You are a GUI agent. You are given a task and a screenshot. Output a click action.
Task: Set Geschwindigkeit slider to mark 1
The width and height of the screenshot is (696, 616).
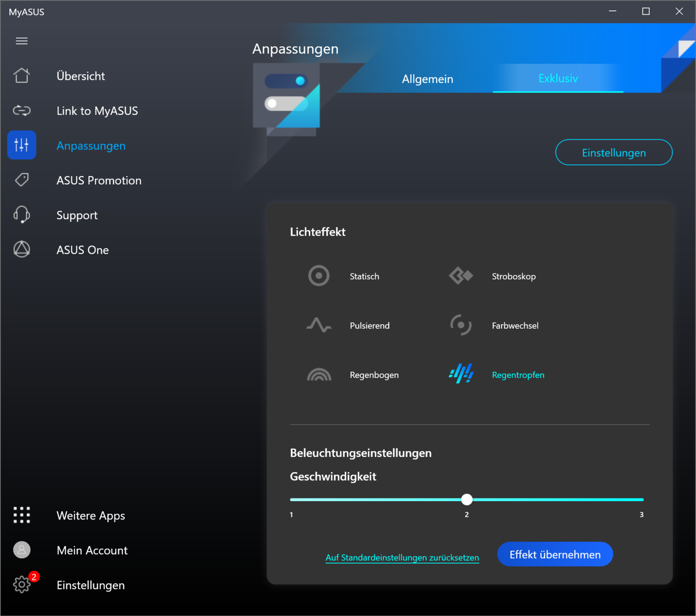(x=291, y=499)
